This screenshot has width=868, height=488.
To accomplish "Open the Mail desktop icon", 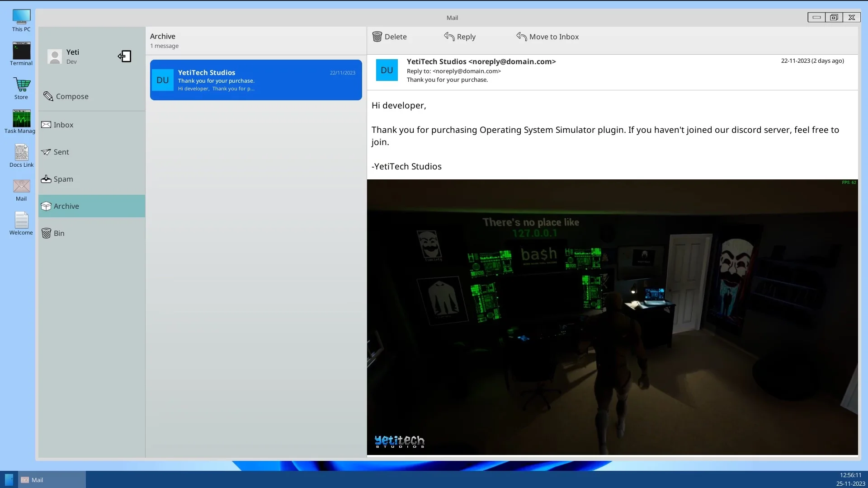I will click(21, 190).
